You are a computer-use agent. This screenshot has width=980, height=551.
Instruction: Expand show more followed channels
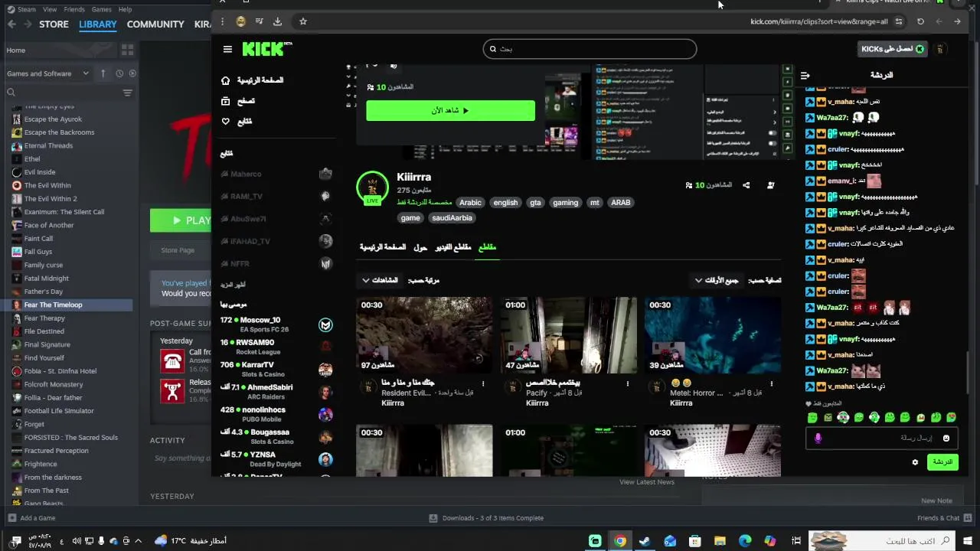[x=233, y=285]
